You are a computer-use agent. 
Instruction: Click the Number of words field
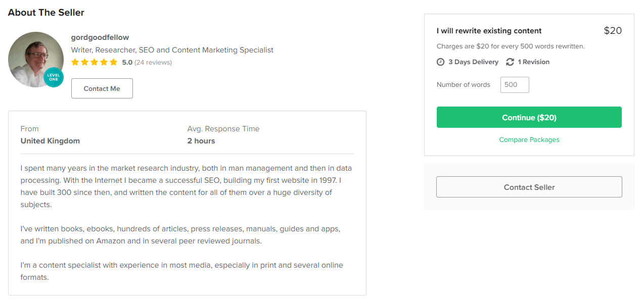(x=515, y=85)
